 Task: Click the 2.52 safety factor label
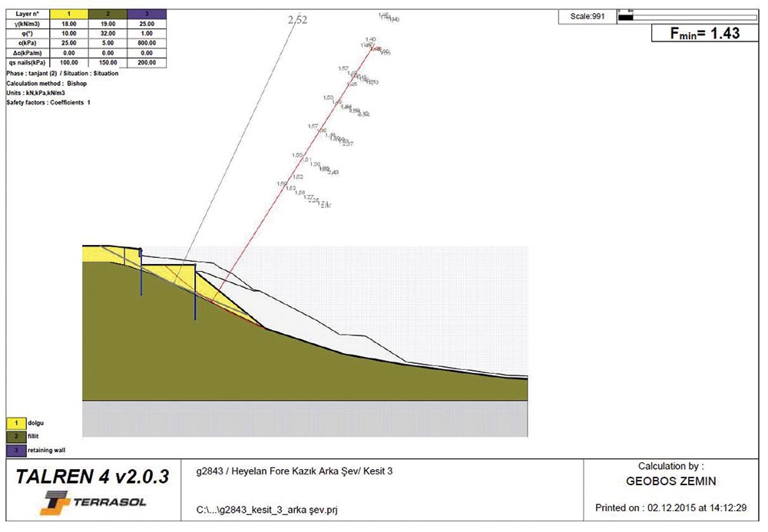pyautogui.click(x=297, y=20)
